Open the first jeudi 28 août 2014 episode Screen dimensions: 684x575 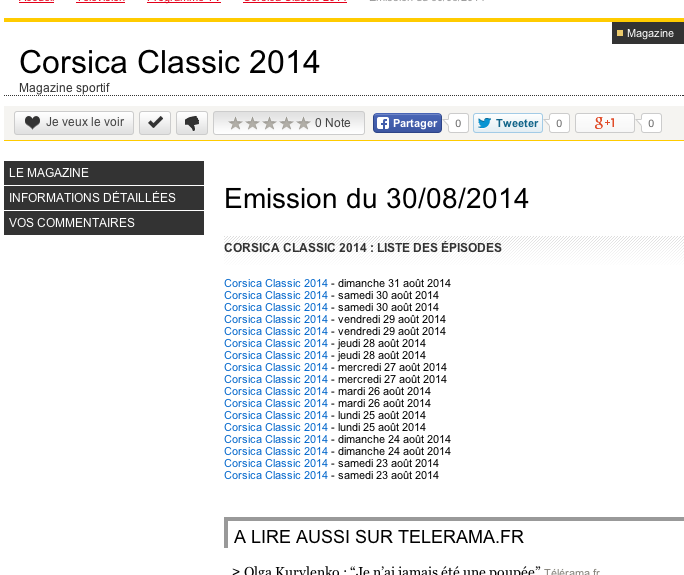click(x=276, y=343)
